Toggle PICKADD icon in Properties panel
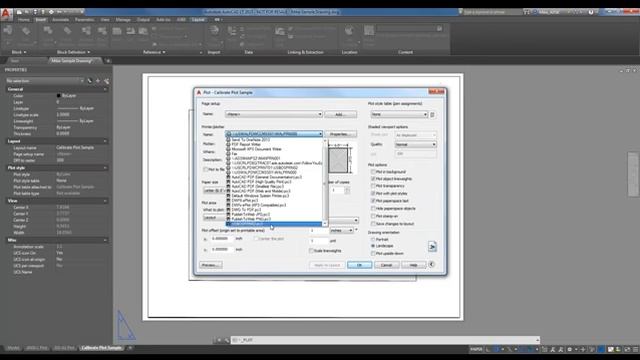Viewport: 640px width, 360px height. pyautogui.click(x=90, y=81)
